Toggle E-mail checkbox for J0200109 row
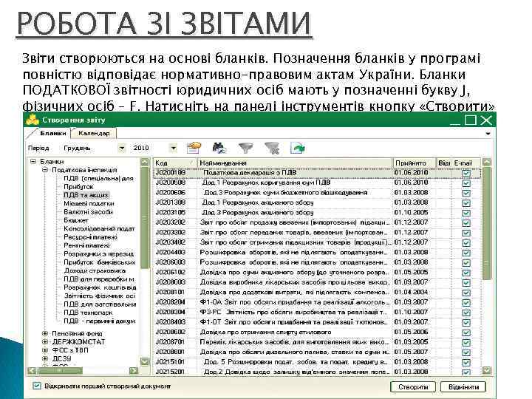The image size is (532, 399). point(466,173)
